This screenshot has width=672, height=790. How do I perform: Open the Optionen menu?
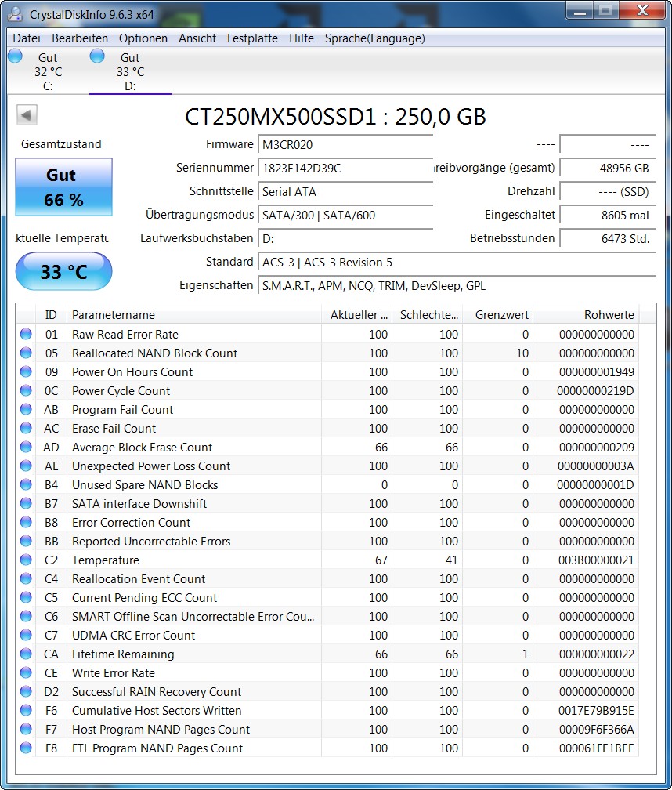click(x=143, y=38)
